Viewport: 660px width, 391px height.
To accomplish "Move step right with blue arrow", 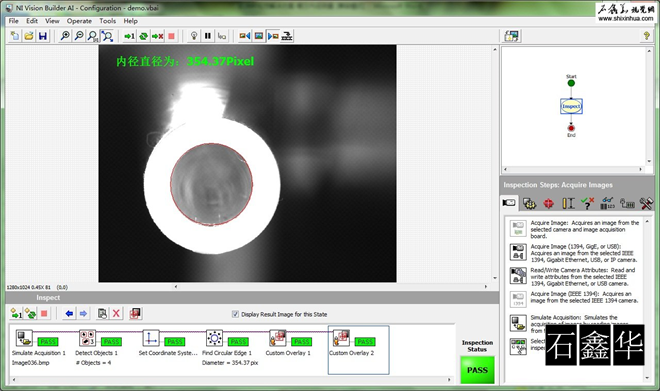I will pyautogui.click(x=83, y=314).
